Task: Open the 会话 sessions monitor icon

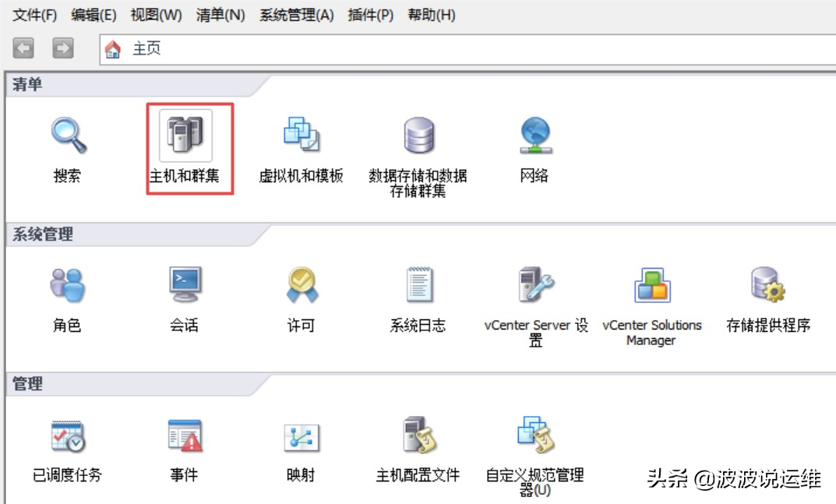Action: (x=185, y=284)
